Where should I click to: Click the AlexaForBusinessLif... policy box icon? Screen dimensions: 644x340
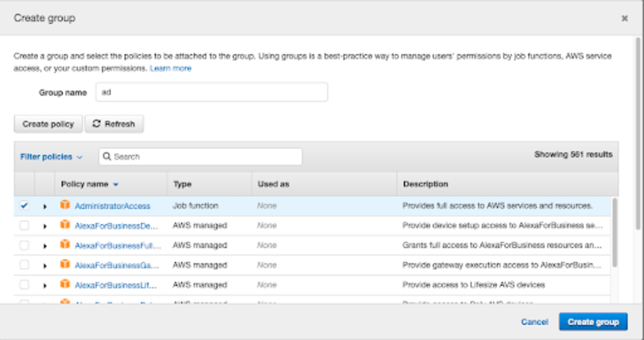pyautogui.click(x=65, y=283)
